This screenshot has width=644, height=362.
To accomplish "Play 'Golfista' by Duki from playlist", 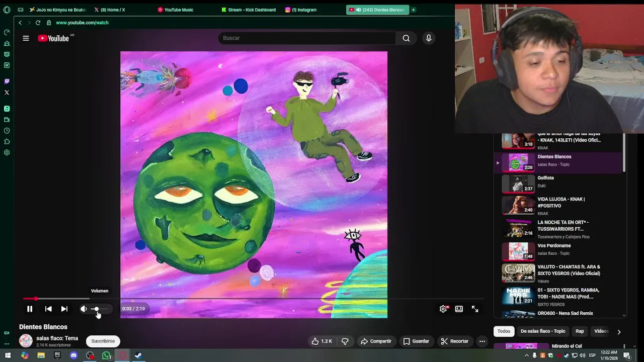I will tap(558, 184).
